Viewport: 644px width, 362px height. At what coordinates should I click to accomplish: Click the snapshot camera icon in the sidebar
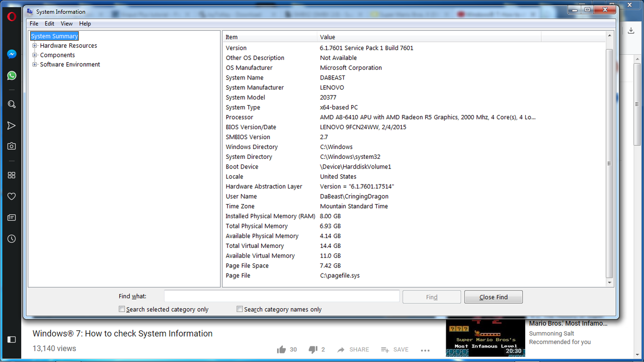pyautogui.click(x=12, y=146)
